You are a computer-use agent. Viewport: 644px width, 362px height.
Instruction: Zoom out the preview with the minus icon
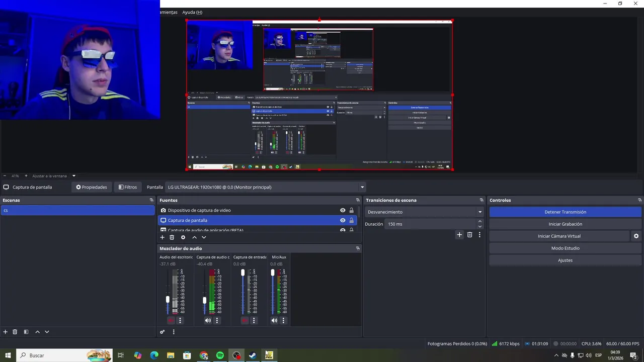pyautogui.click(x=5, y=176)
